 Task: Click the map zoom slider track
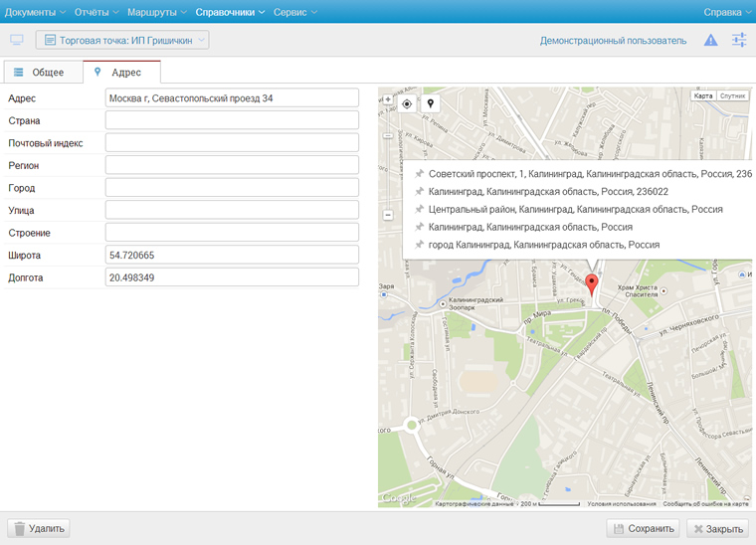pos(388,157)
